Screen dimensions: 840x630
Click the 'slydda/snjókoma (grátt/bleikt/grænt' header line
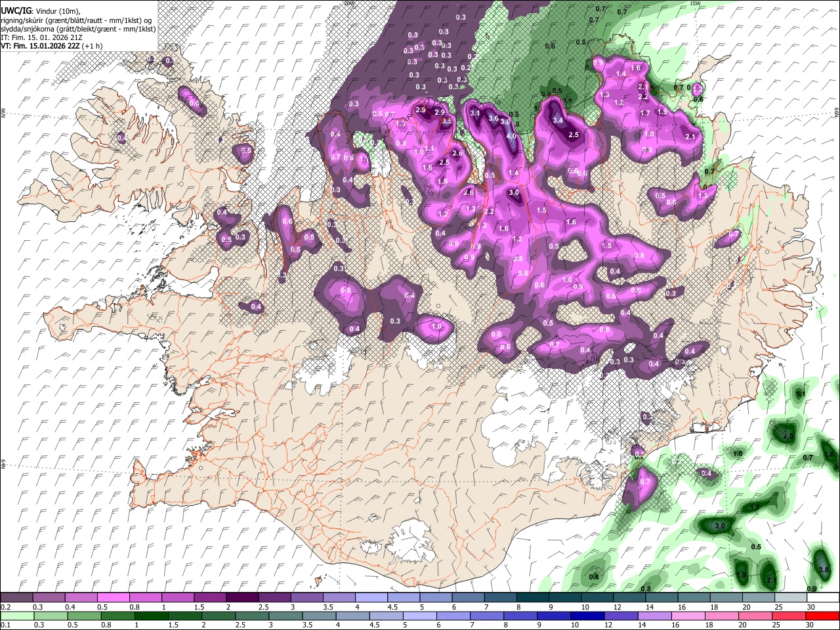(x=78, y=30)
